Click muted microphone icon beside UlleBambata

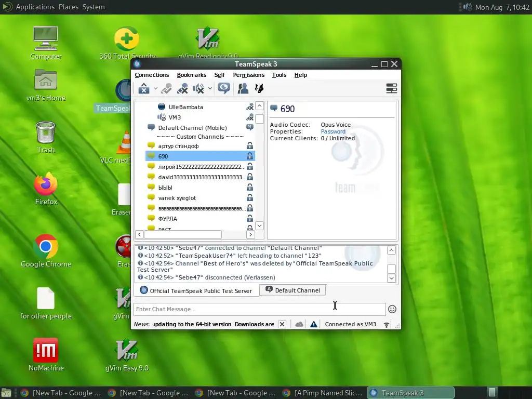[x=250, y=107]
